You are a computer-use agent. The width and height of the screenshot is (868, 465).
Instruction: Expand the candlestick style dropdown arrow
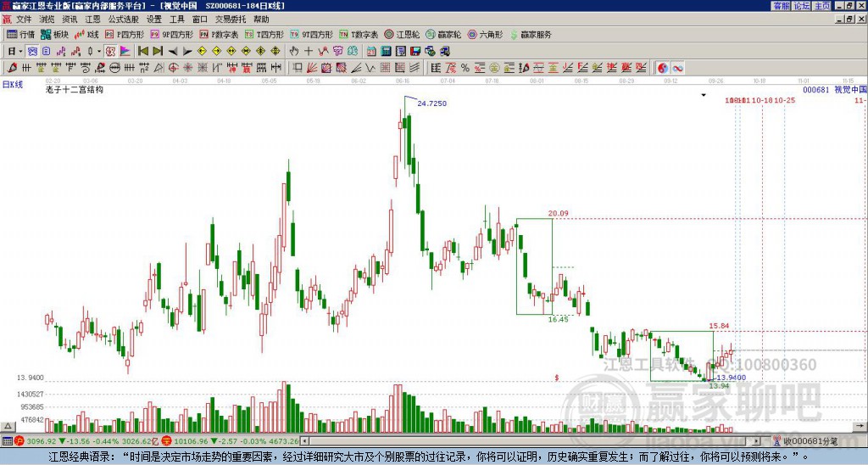(99, 52)
